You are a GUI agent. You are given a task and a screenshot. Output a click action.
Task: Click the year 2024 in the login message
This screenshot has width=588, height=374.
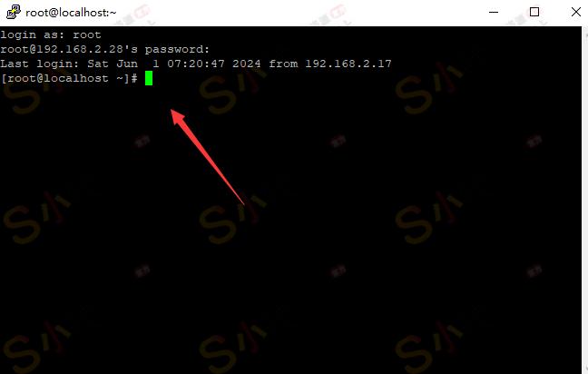pyautogui.click(x=247, y=64)
